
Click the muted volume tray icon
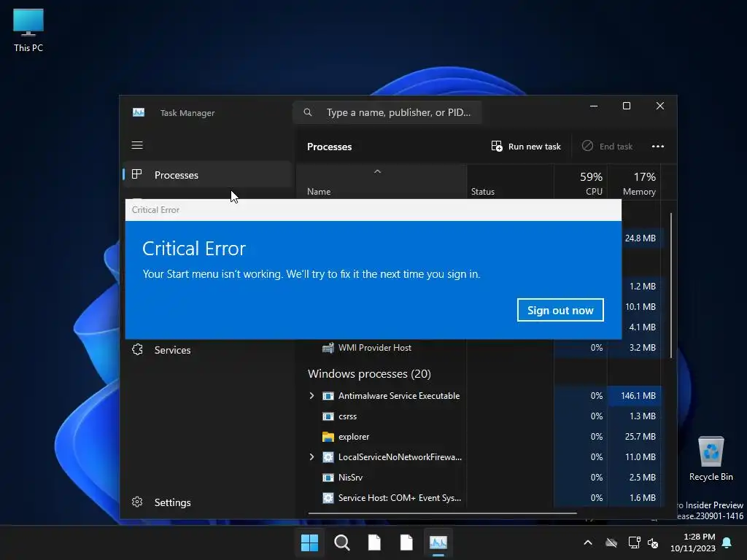click(653, 542)
